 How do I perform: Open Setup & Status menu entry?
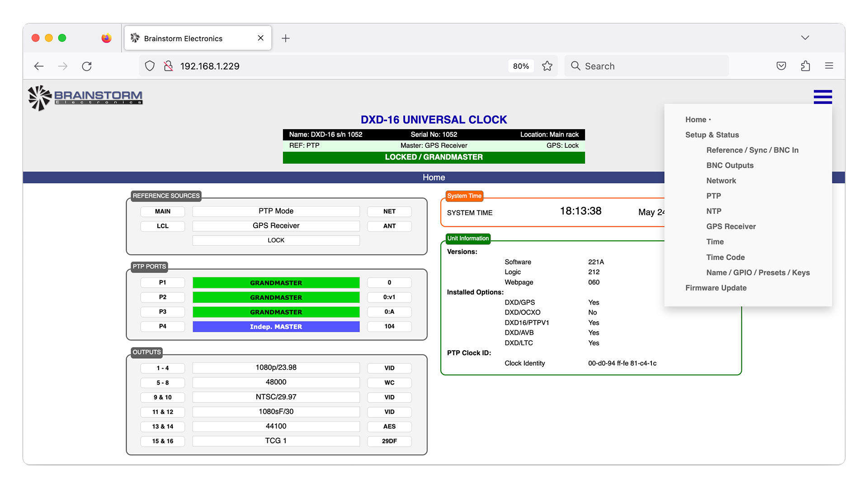[x=712, y=135]
